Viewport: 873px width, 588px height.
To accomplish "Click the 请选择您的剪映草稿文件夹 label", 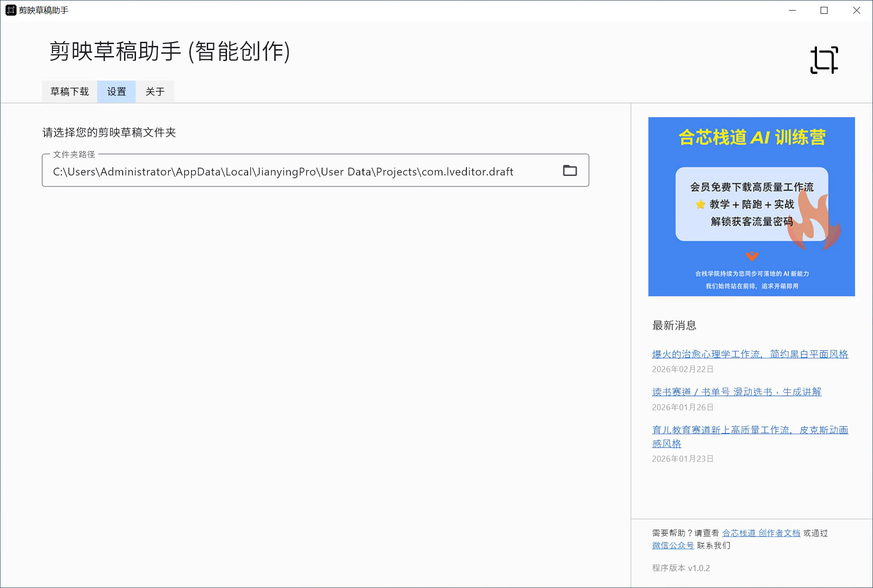I will pyautogui.click(x=109, y=132).
